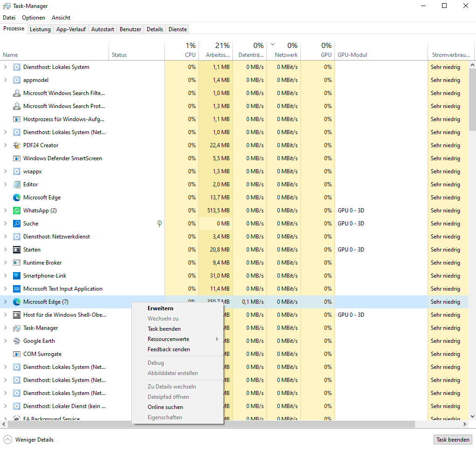Click the Smartphone-Link icon
The height and width of the screenshot is (450, 476).
click(x=17, y=276)
